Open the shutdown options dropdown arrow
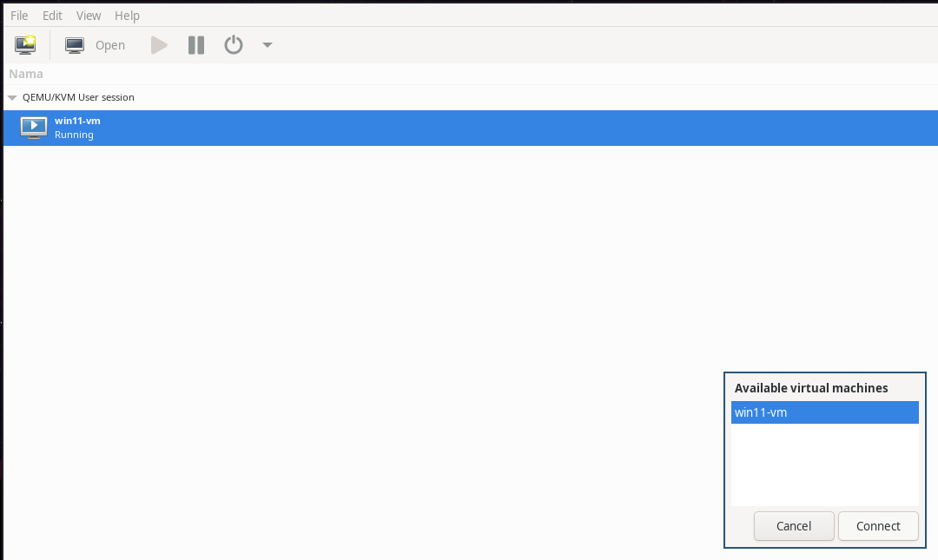The width and height of the screenshot is (938, 560). (268, 45)
